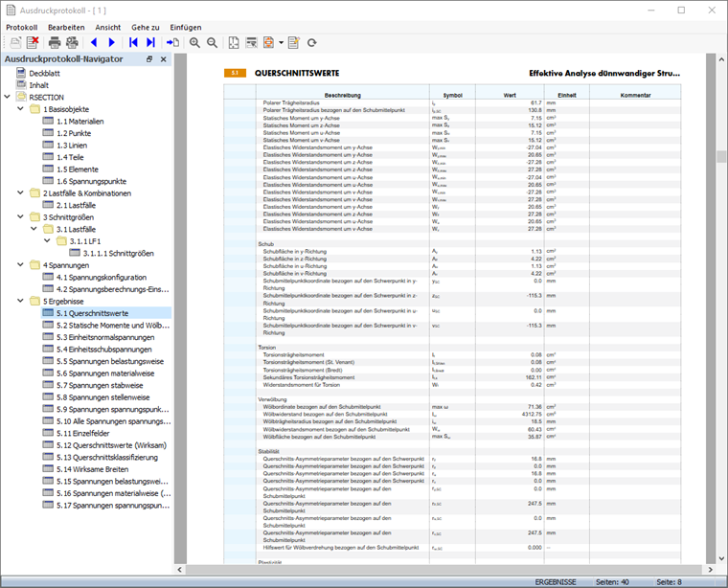Select 4.1 Spannungskonfiguration tree entry
Screen dimensions: 728x588
(x=102, y=278)
